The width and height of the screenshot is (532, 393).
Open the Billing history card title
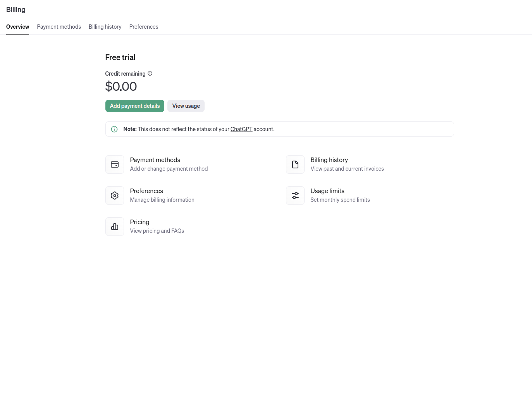[x=329, y=160]
